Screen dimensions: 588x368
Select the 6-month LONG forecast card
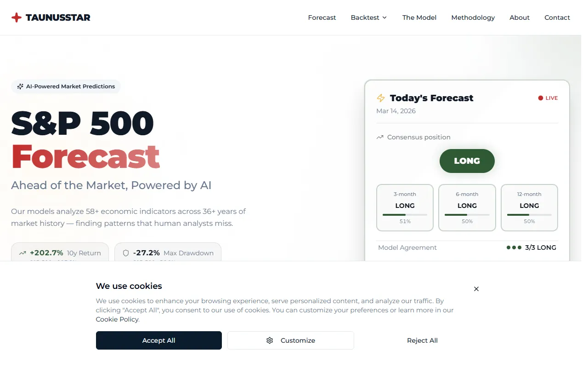click(467, 207)
